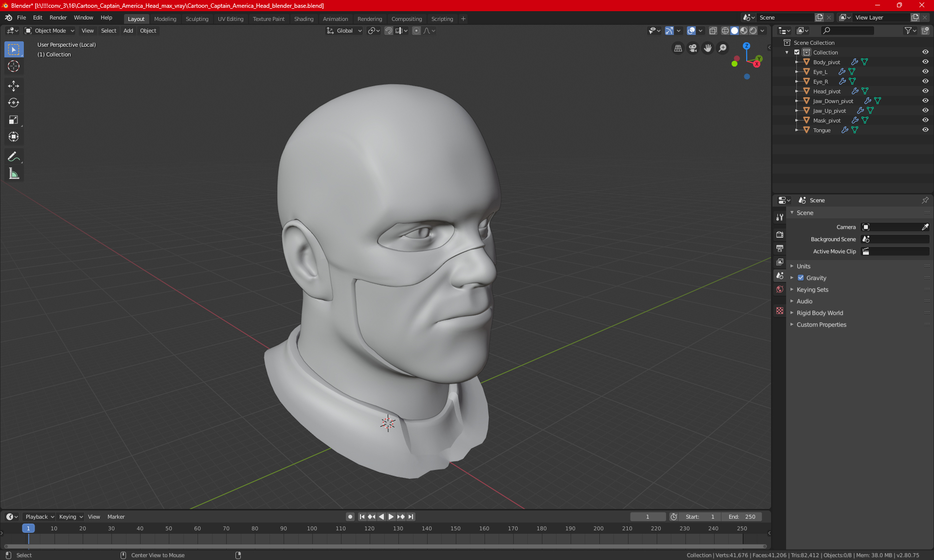The height and width of the screenshot is (560, 934).
Task: Open the File menu
Action: click(21, 17)
